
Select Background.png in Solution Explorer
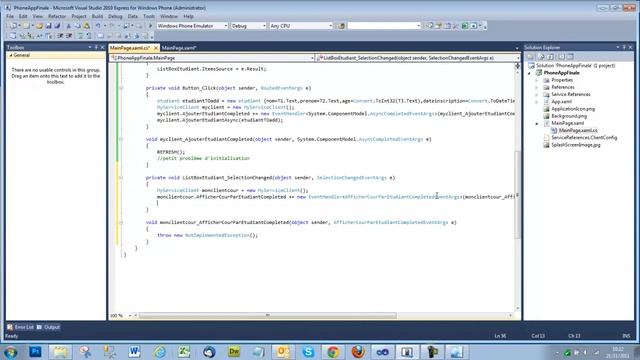point(569,116)
